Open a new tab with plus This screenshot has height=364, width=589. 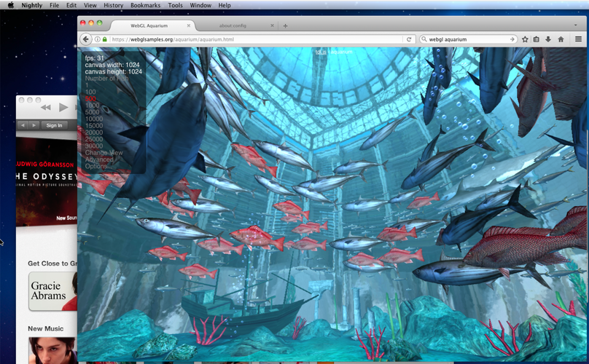pos(285,26)
